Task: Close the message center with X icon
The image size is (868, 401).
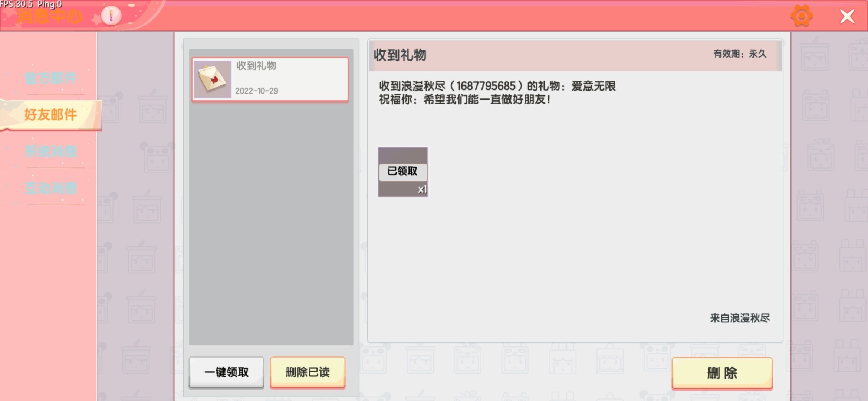Action: coord(847,16)
